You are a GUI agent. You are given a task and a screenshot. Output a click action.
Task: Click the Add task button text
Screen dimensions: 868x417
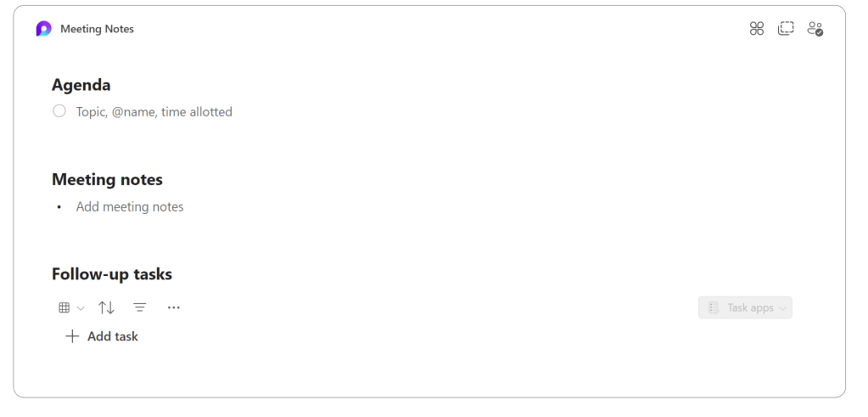112,336
